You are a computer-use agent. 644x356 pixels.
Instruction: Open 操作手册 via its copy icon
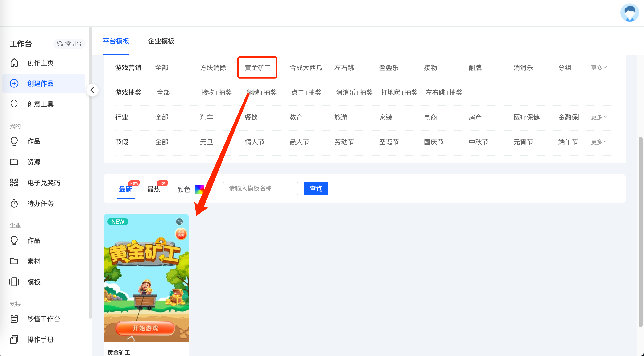pos(14,339)
